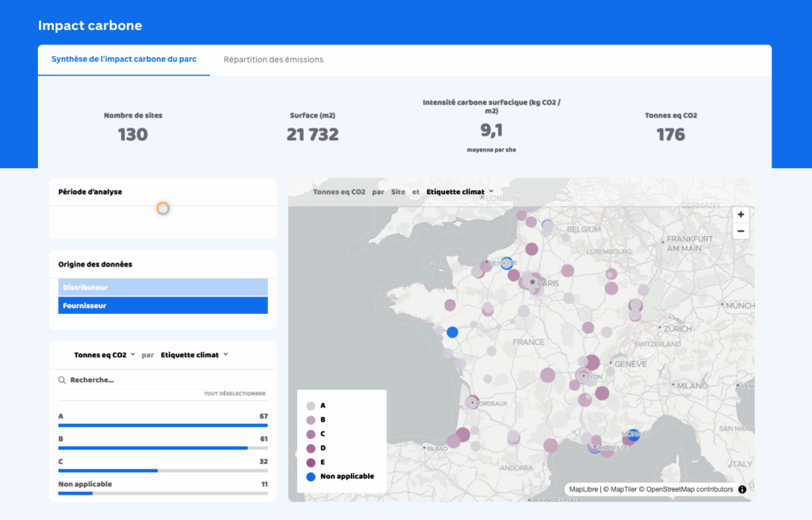Click Tout désélectionner
The height and width of the screenshot is (520, 812).
[234, 393]
